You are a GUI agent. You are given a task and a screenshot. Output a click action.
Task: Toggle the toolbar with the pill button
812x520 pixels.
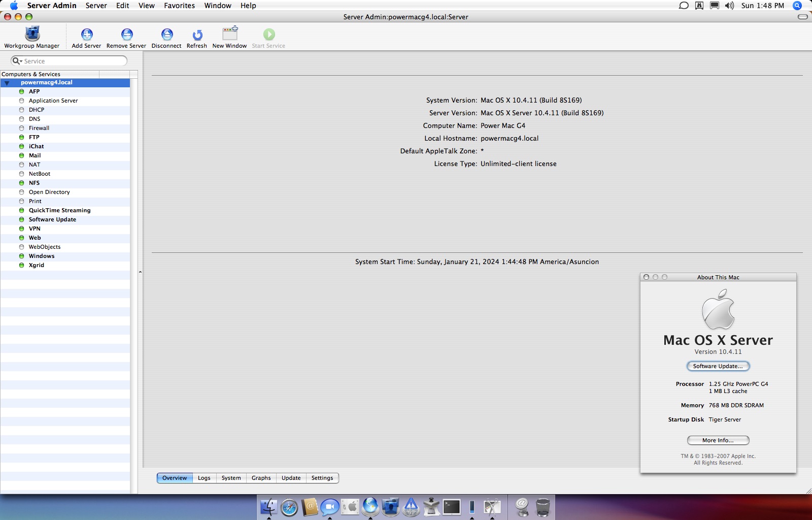coord(803,17)
